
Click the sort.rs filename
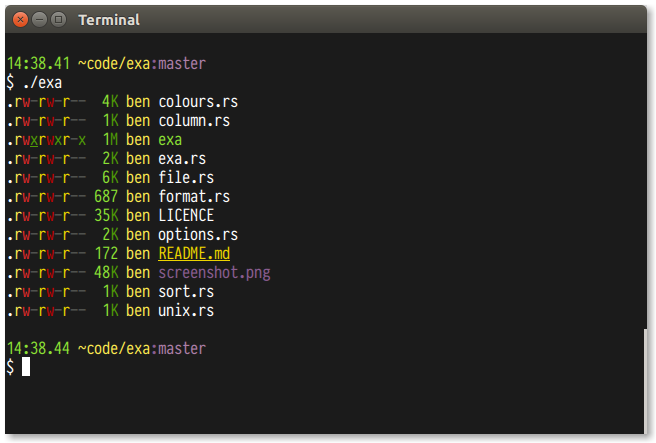pyautogui.click(x=186, y=292)
